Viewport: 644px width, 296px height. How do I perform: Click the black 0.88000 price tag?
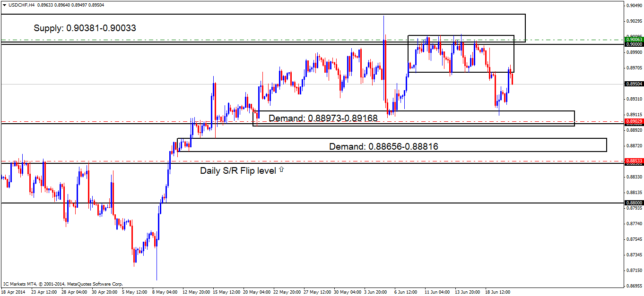tap(634, 203)
